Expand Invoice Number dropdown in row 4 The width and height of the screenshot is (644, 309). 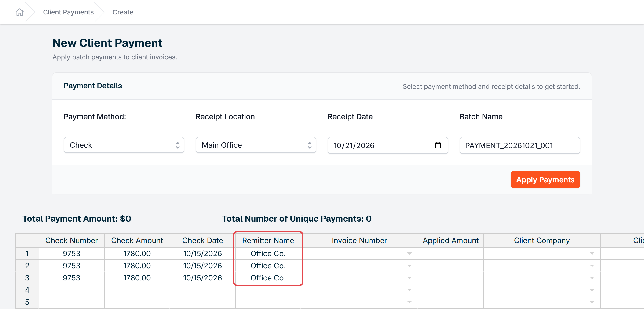coord(409,290)
